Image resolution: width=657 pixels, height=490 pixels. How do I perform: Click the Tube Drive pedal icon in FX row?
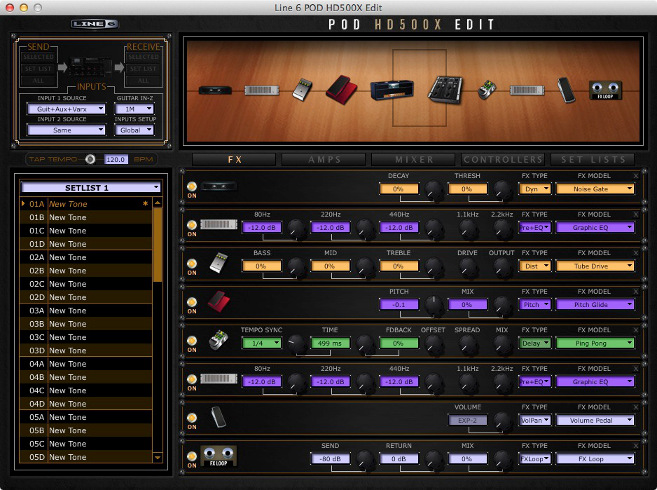(x=219, y=263)
